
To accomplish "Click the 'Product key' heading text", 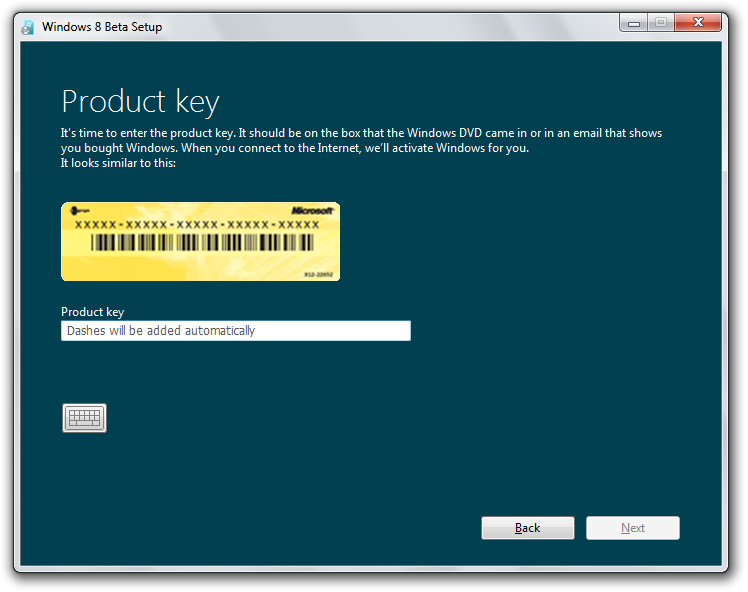I will pos(140,102).
